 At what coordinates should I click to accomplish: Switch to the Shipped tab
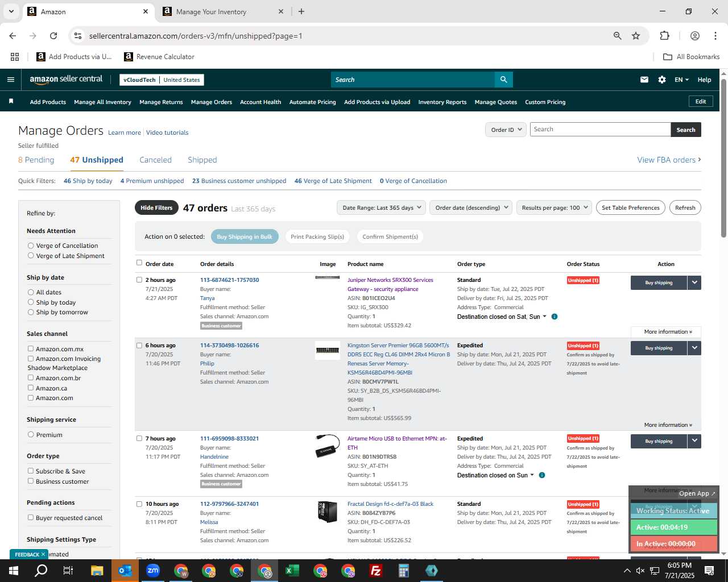point(202,160)
